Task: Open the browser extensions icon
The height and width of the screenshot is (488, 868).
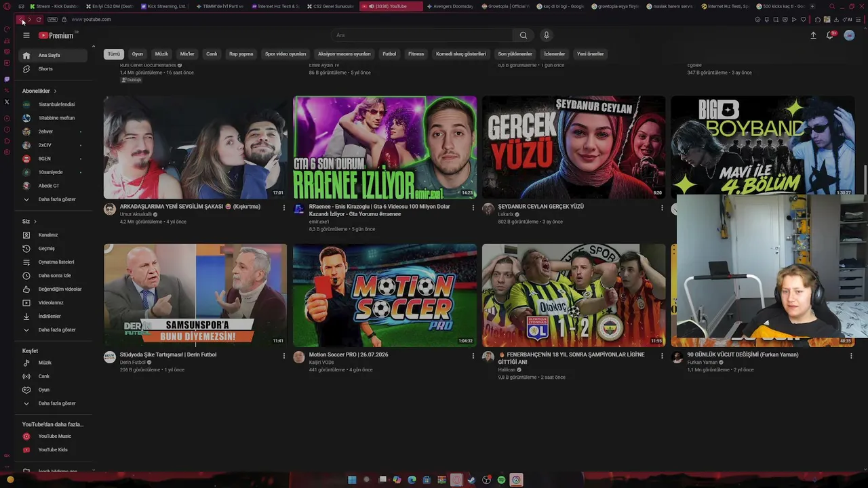Action: coord(818,20)
